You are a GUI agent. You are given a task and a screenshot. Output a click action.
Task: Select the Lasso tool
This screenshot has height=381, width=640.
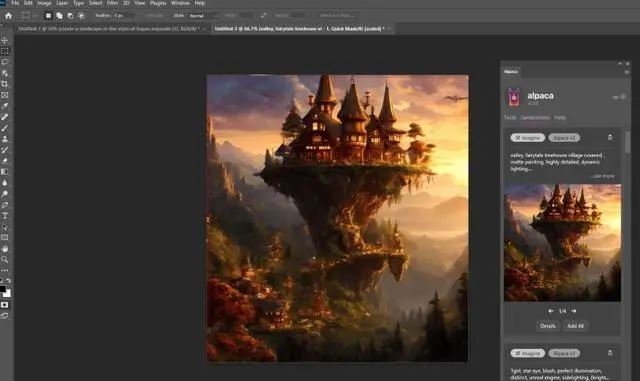pos(4,62)
